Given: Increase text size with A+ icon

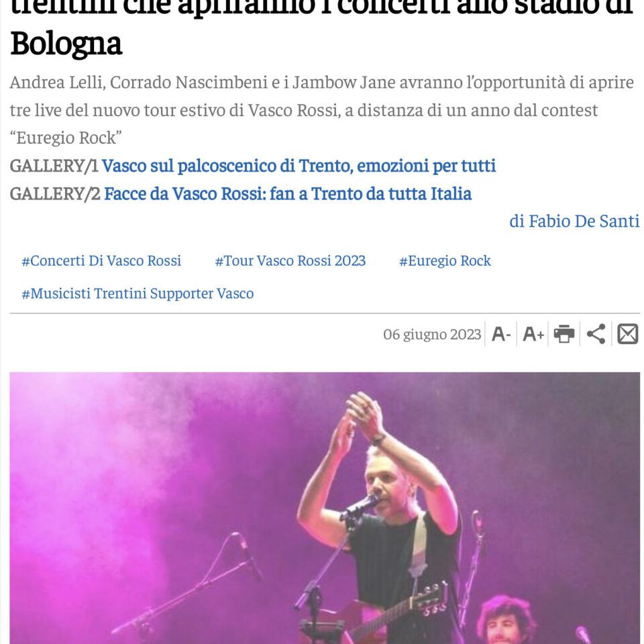Looking at the screenshot, I should click(533, 334).
